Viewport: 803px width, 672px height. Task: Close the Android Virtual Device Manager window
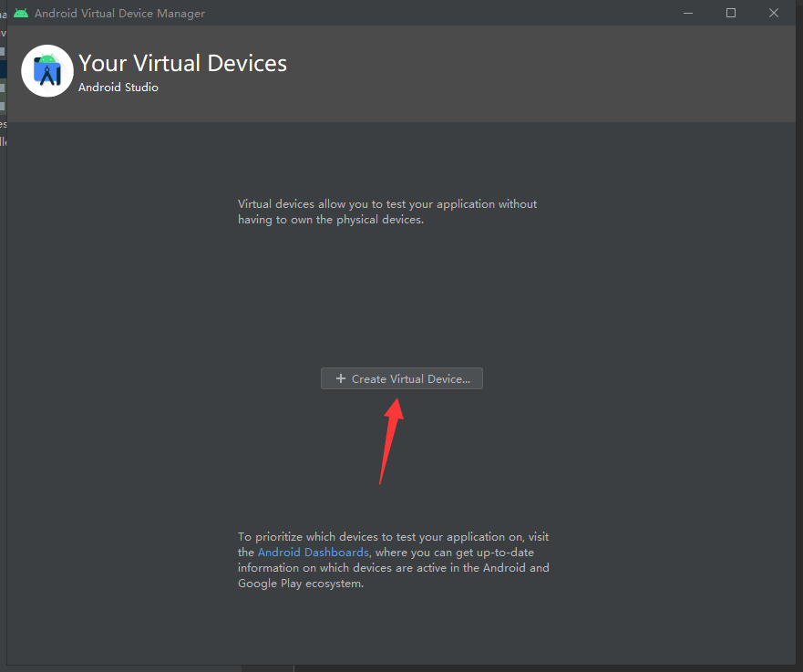click(x=773, y=14)
